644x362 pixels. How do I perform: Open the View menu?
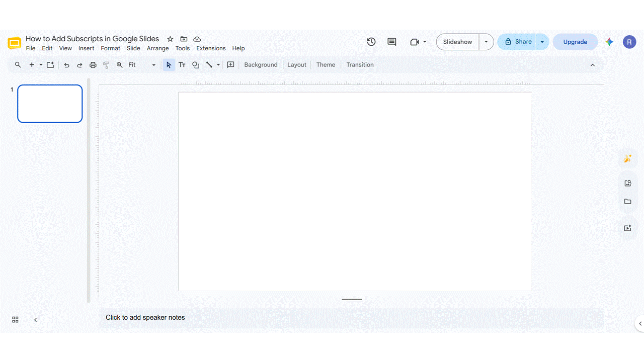click(x=65, y=48)
